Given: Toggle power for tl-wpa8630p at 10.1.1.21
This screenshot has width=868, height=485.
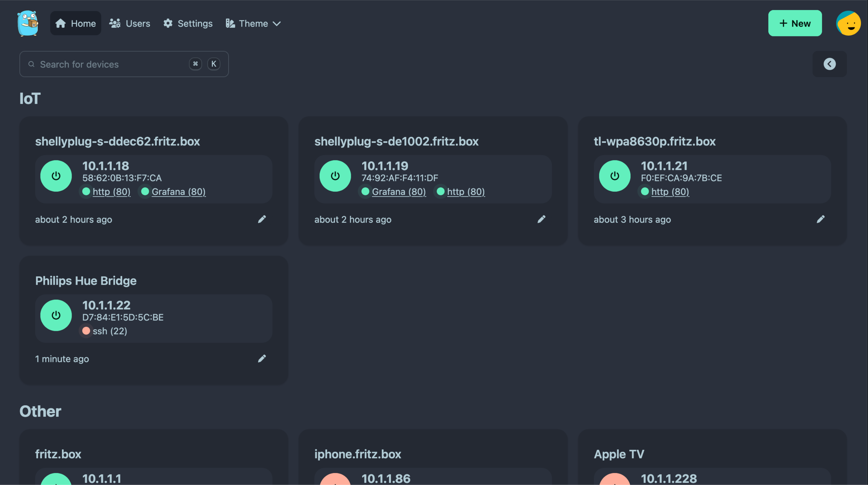Looking at the screenshot, I should tap(614, 176).
